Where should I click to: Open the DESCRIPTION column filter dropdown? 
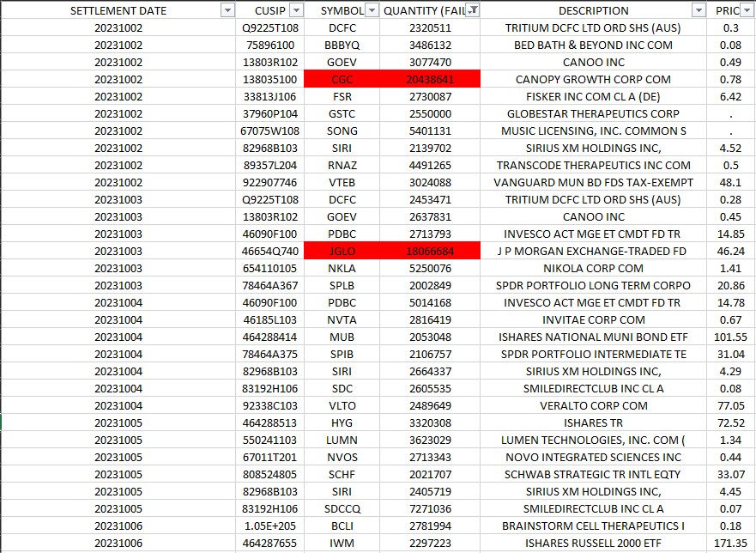pos(699,10)
